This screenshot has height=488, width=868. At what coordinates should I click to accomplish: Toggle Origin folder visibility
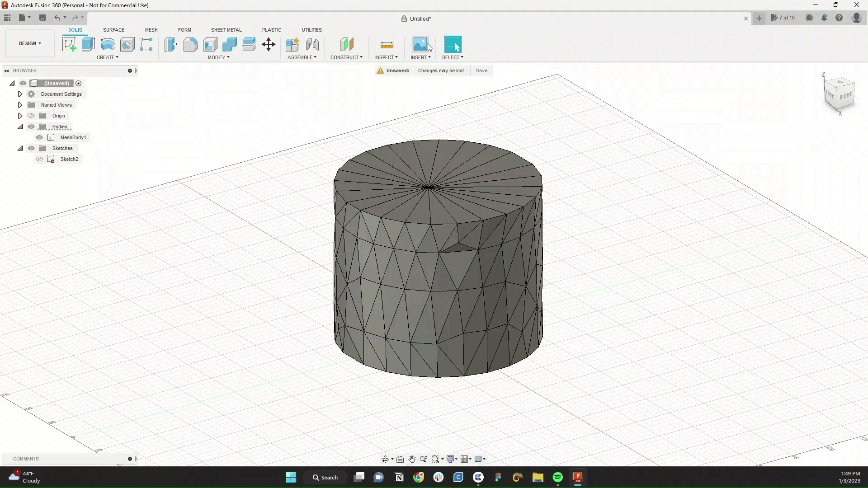(x=31, y=116)
